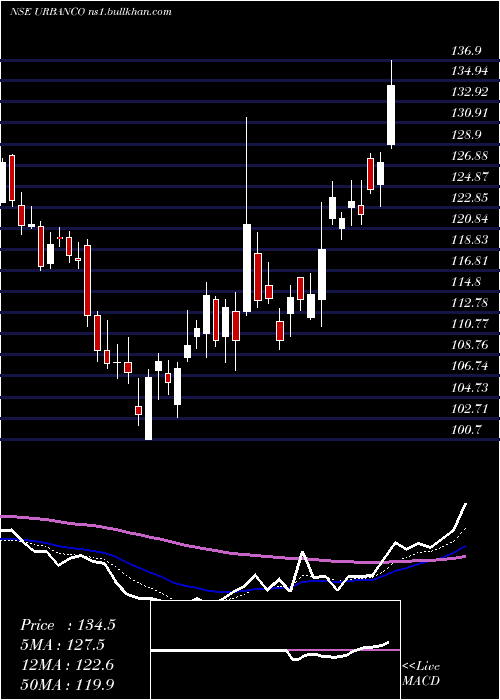Click the 50MA : 119.9 value

point(67,684)
